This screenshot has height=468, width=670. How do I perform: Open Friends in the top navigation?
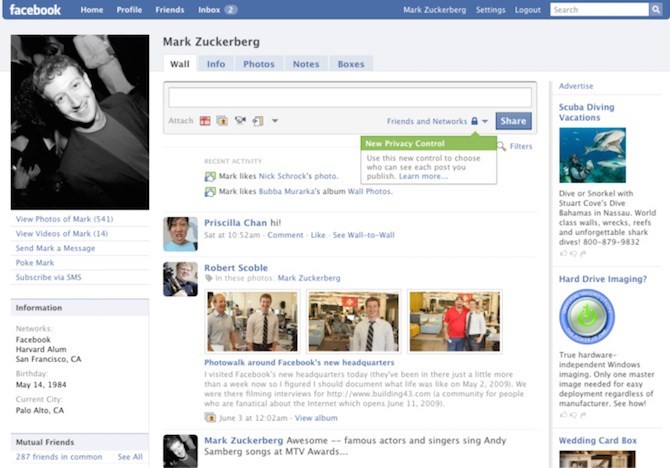pos(170,10)
